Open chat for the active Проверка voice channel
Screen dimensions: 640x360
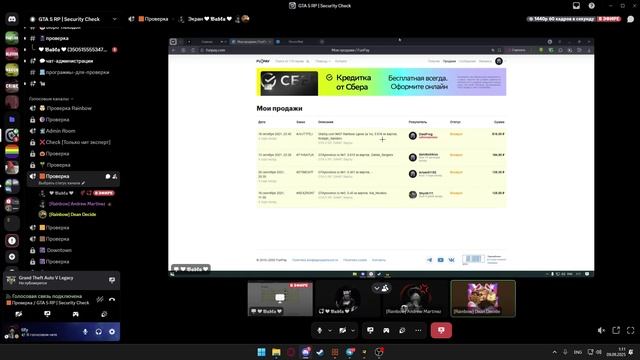tap(108, 176)
